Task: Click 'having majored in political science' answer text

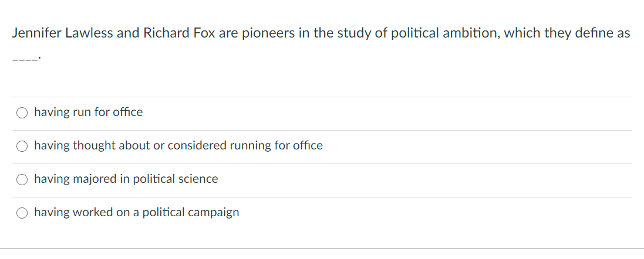Action: tap(126, 179)
